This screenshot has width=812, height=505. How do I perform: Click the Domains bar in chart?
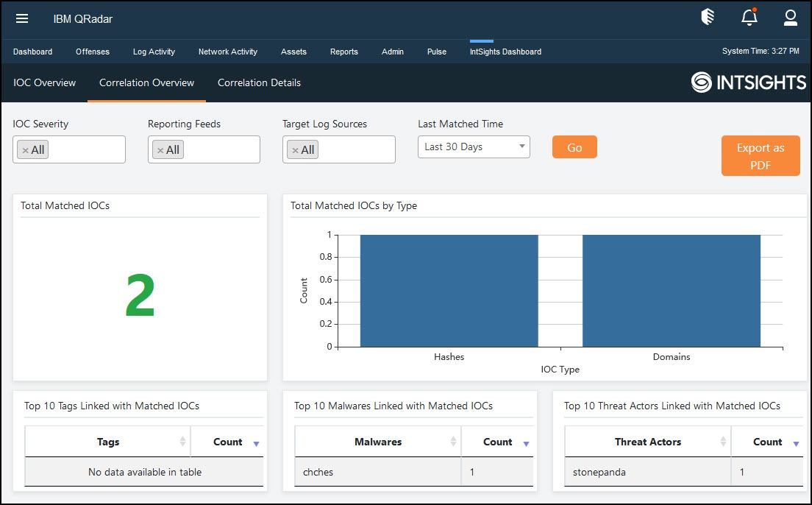coord(671,291)
